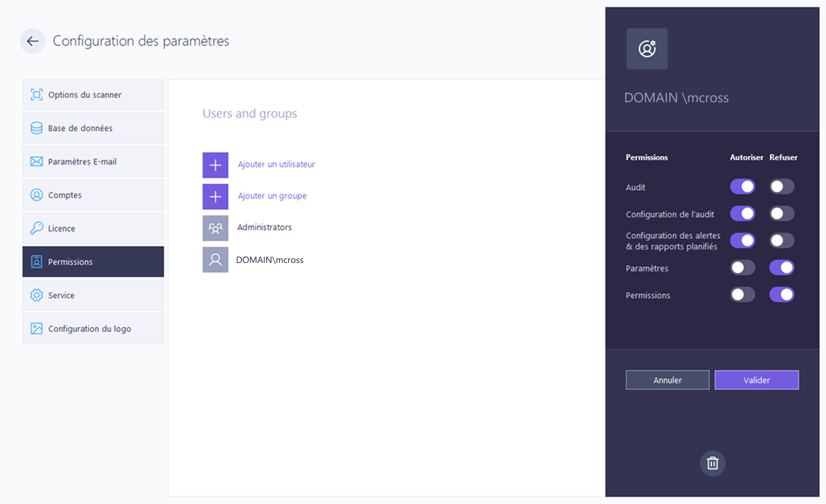Click the DOMAIN \mcross panel title

pos(676,98)
